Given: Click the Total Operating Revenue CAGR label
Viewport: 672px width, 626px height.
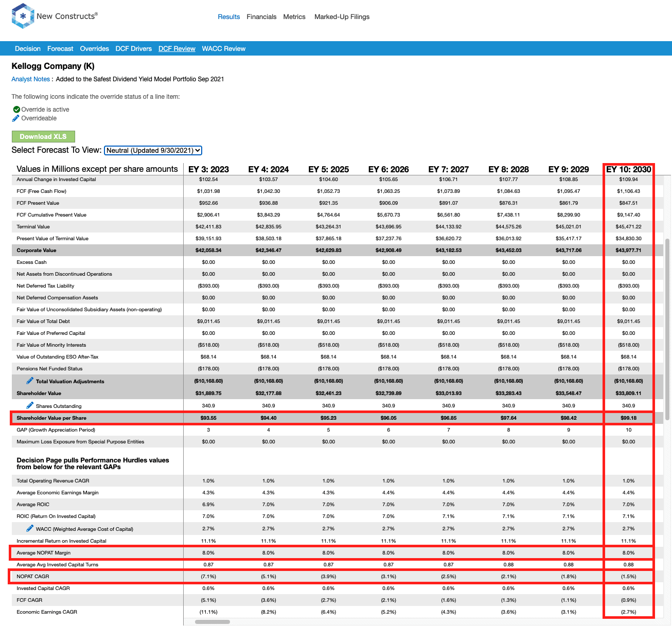Looking at the screenshot, I should pyautogui.click(x=53, y=481).
